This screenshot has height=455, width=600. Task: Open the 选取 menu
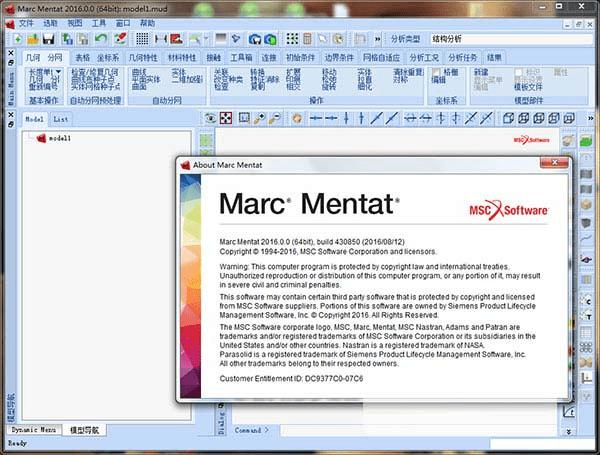click(50, 23)
